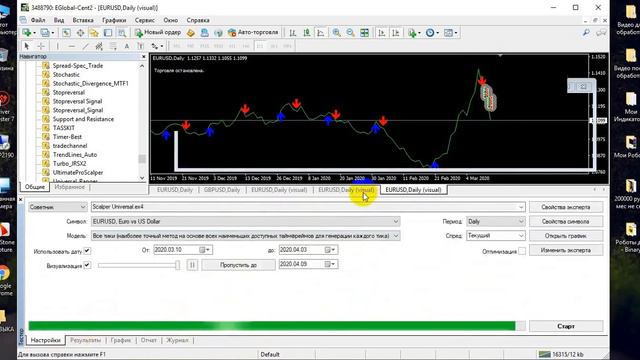This screenshot has width=640, height=360.
Task: Click the pause button beside speed slider
Action: [192, 265]
